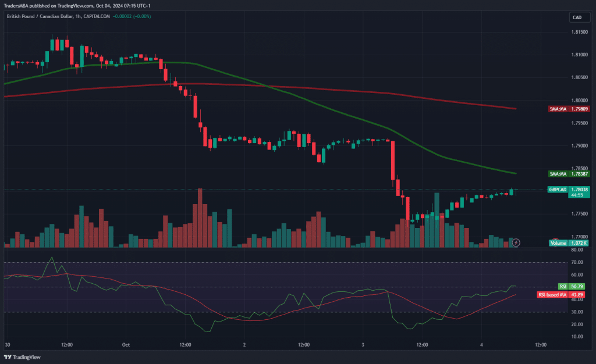Viewport: 596px width, 364px height.
Task: Click the red SMA:MA 1.79809 price label
Action: 569,109
